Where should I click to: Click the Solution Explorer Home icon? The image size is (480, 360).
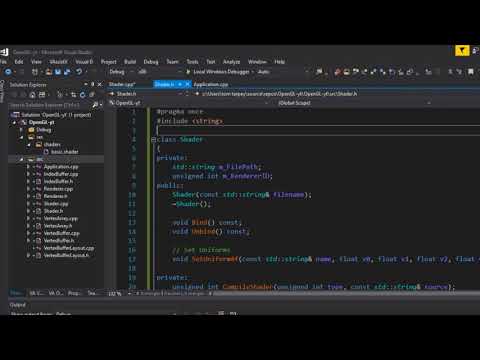(x=32, y=95)
